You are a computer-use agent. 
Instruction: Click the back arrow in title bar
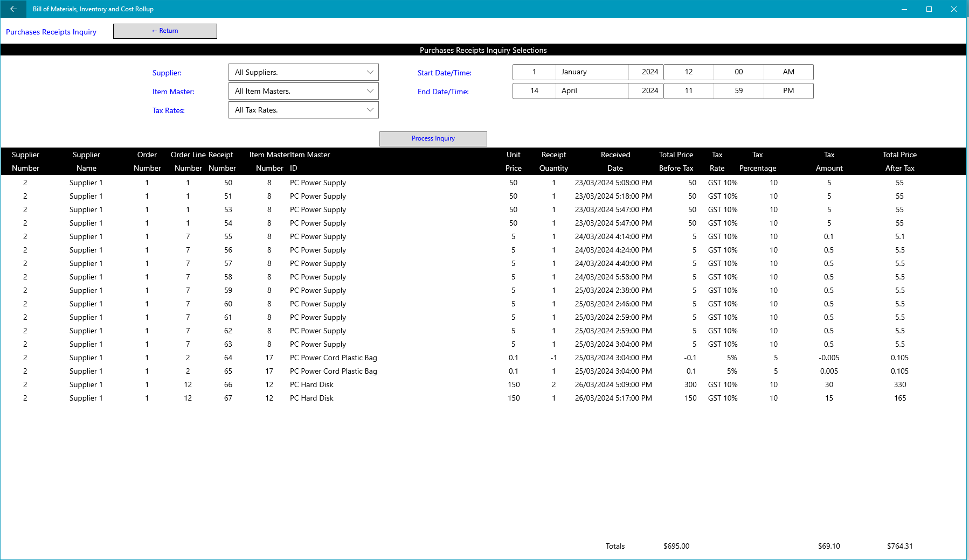(13, 9)
